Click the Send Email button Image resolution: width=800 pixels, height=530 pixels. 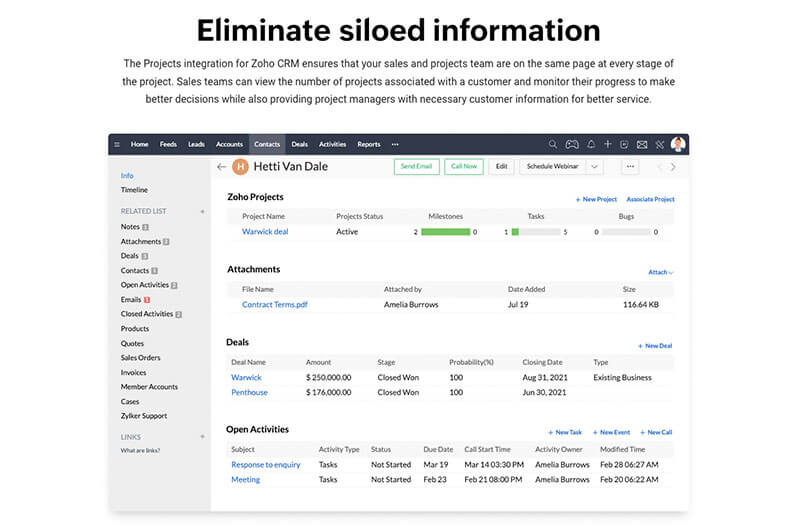coord(416,166)
